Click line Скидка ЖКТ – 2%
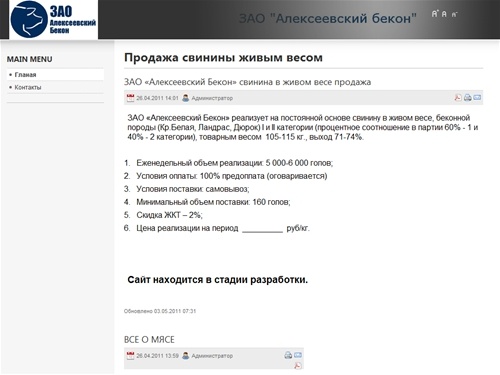This screenshot has width=500, height=375. tap(169, 215)
